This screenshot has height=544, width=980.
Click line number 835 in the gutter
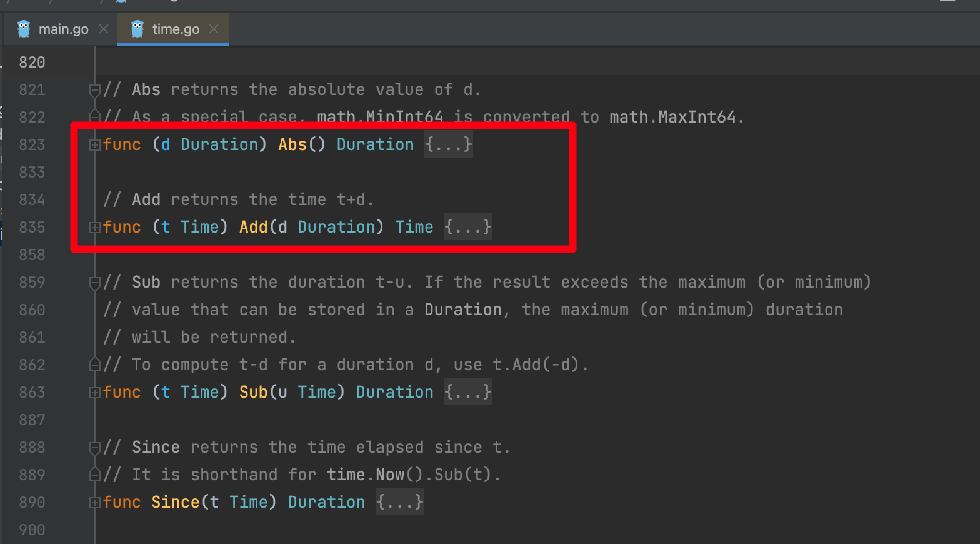(x=32, y=228)
